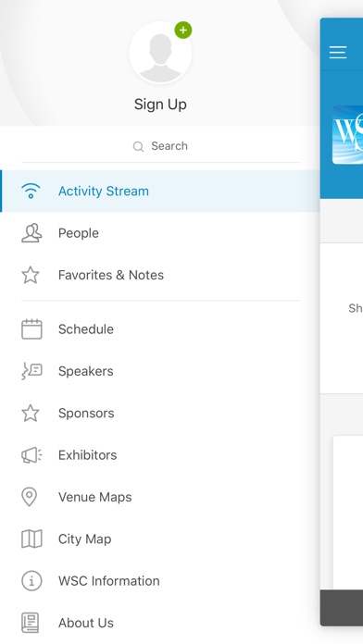Click the WSC Information info icon
Screen dimensions: 363x644
click(x=31, y=581)
